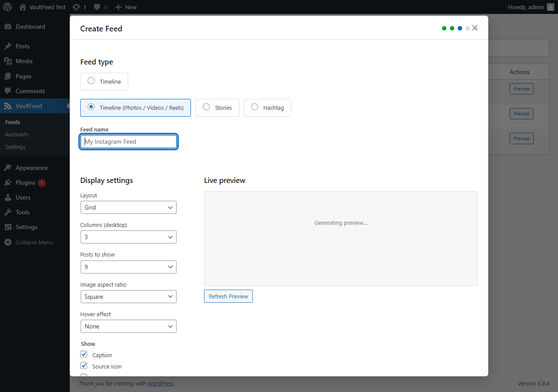Click the Refresh Preview button

point(228,296)
